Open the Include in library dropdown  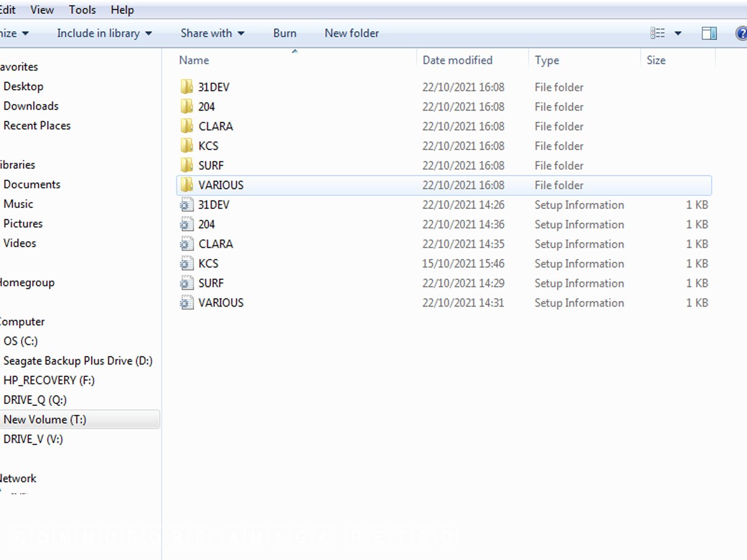[105, 34]
